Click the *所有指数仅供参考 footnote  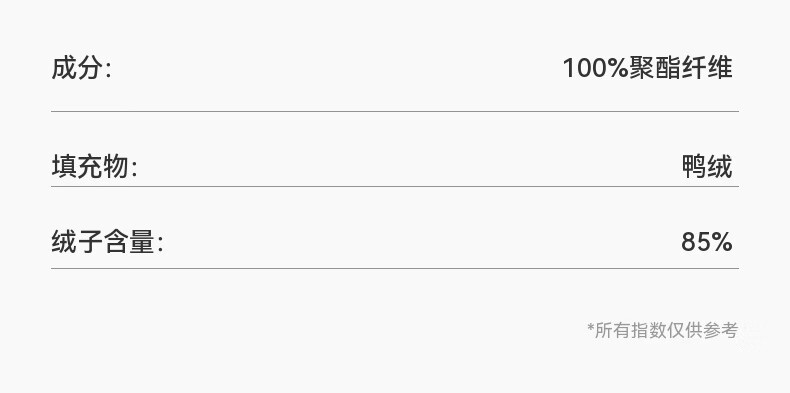tap(663, 331)
